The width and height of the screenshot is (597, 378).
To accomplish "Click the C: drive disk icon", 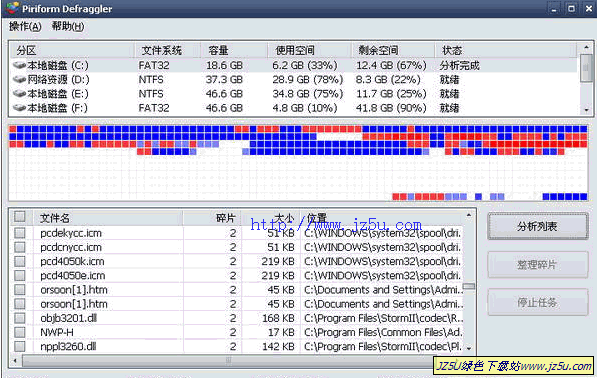I will coord(19,65).
